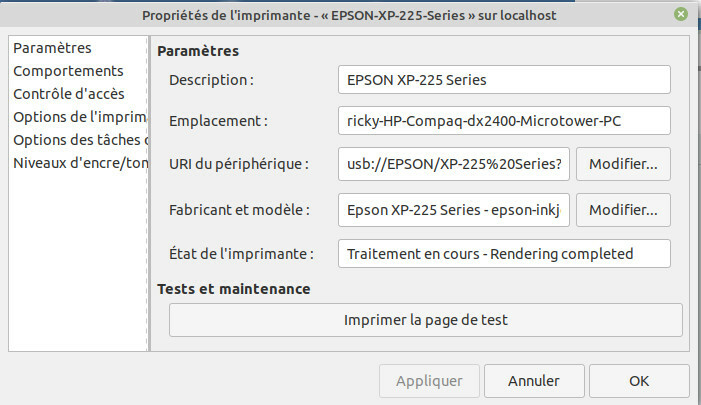The width and height of the screenshot is (701, 405).
Task: Open the Comportements section
Action: pyautogui.click(x=68, y=71)
